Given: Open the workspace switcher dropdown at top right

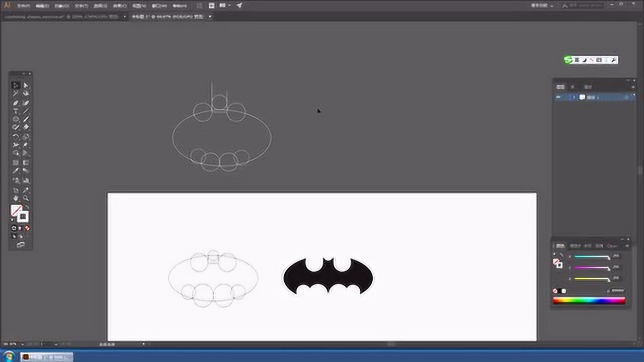Looking at the screenshot, I should click(x=541, y=6).
